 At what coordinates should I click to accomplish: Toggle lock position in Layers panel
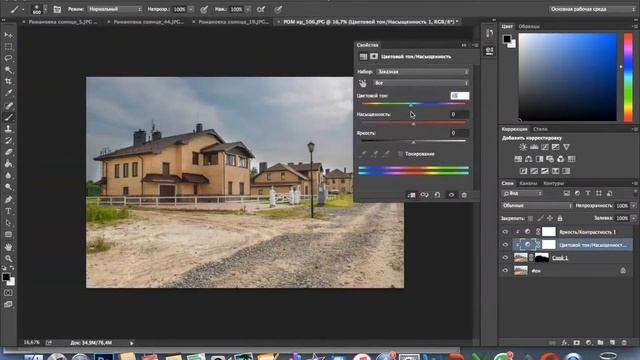point(550,218)
